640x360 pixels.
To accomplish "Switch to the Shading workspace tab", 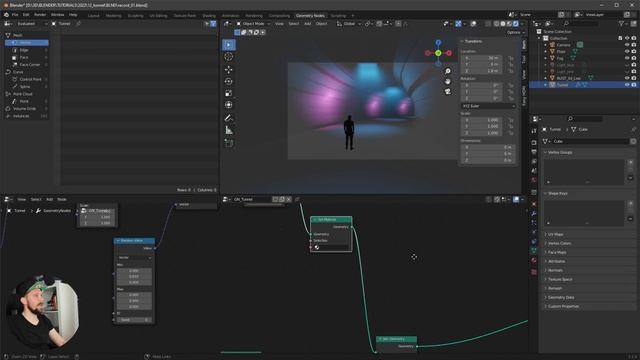I will pyautogui.click(x=209, y=16).
